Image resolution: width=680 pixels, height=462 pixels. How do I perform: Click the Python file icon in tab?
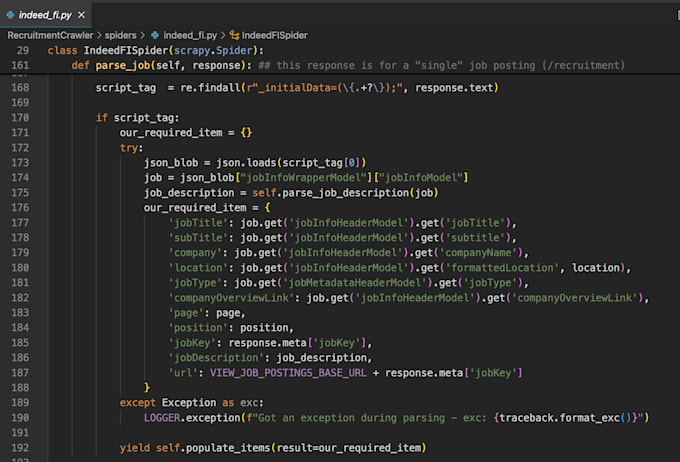point(10,15)
